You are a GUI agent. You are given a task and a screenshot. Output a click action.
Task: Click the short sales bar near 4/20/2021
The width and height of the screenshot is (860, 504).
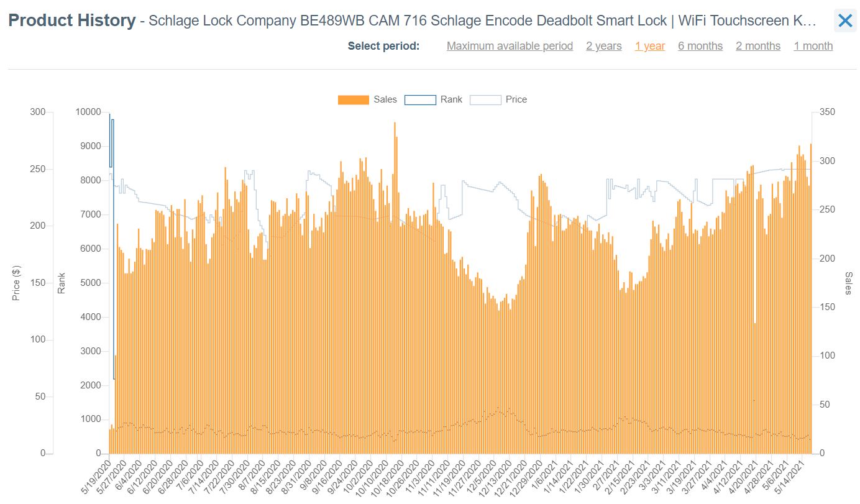tap(755, 388)
